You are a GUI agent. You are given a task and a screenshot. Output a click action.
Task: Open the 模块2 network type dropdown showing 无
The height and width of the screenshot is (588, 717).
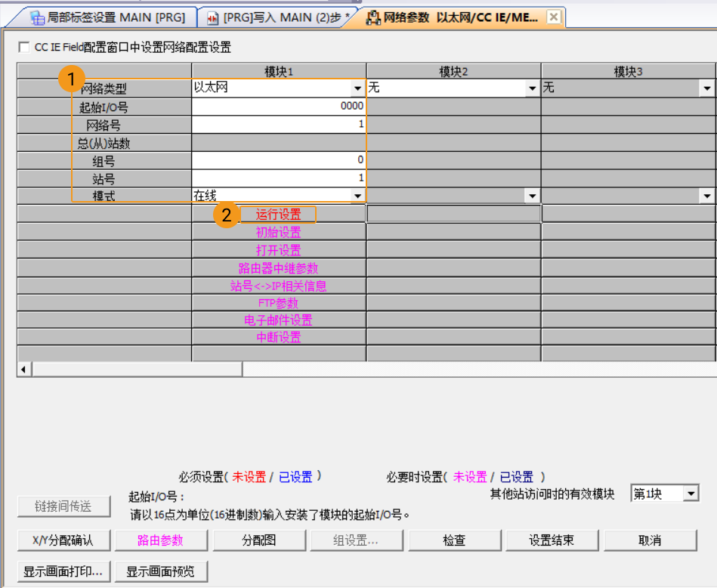pyautogui.click(x=533, y=88)
